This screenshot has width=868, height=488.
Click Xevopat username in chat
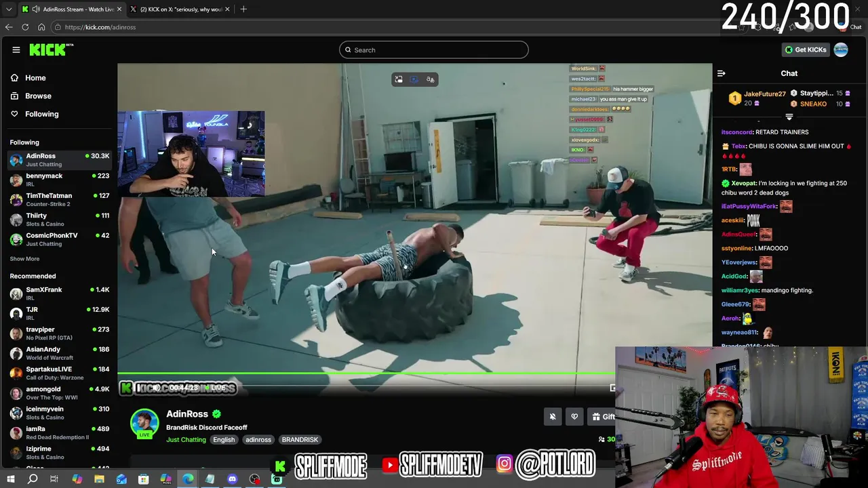743,184
